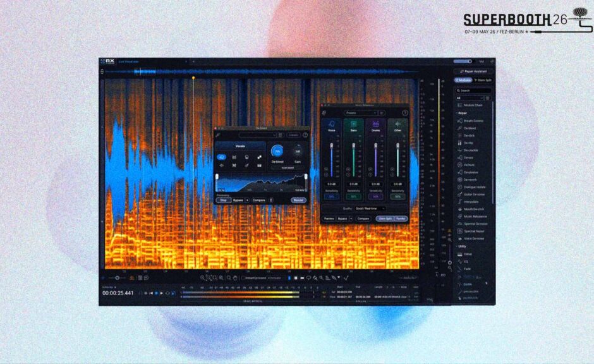594x364 pixels.
Task: Select the keyboard source icon in De-bleed
Action: (x=259, y=166)
